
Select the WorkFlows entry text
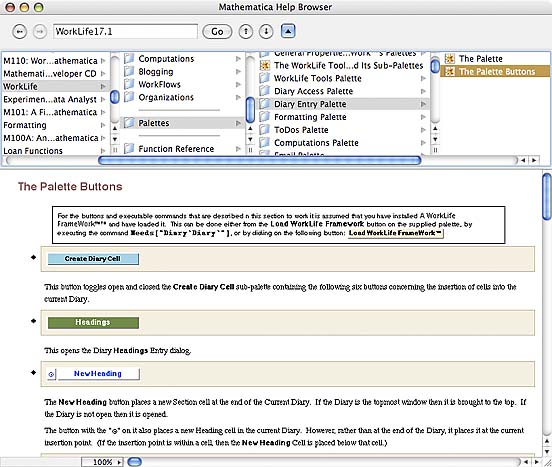click(159, 84)
